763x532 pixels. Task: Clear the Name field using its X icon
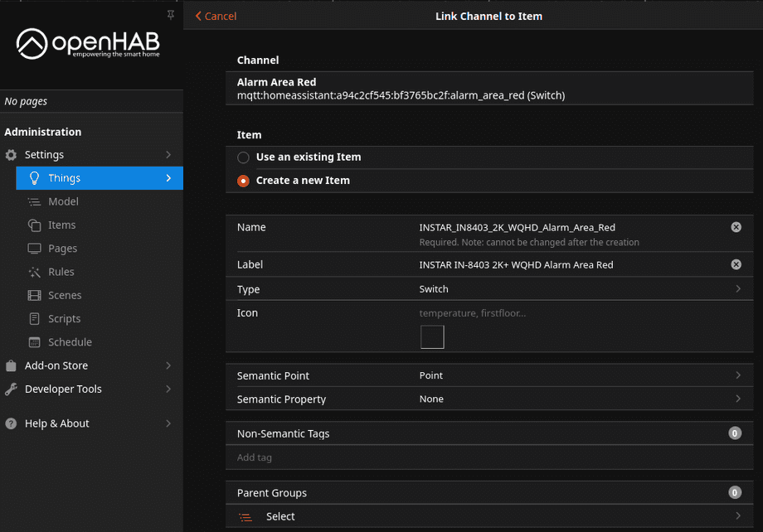pos(736,226)
